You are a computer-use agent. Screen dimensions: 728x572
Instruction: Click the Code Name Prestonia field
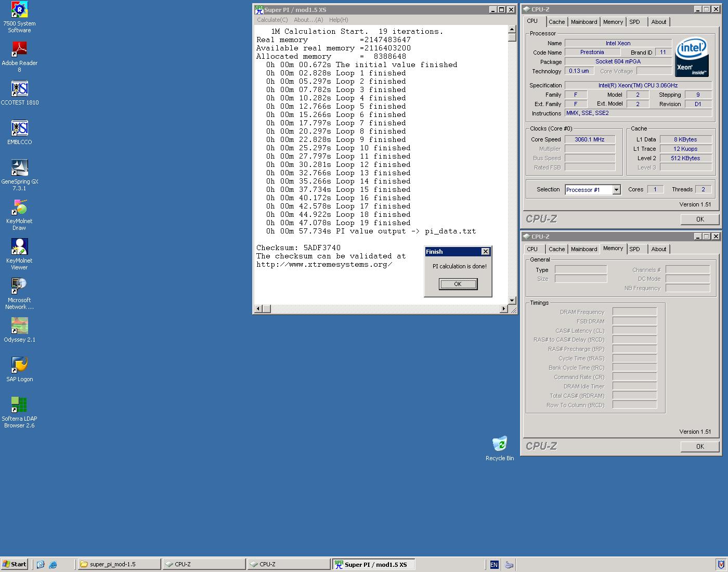(592, 52)
